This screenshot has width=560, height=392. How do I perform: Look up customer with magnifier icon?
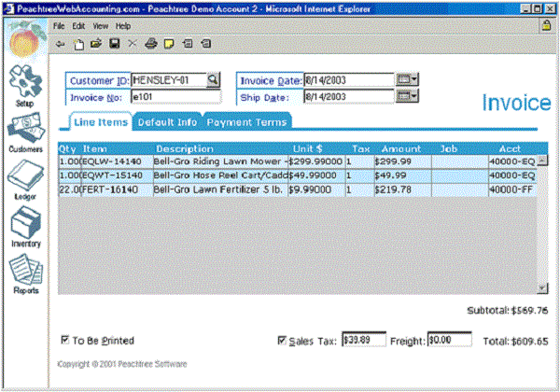pyautogui.click(x=213, y=79)
